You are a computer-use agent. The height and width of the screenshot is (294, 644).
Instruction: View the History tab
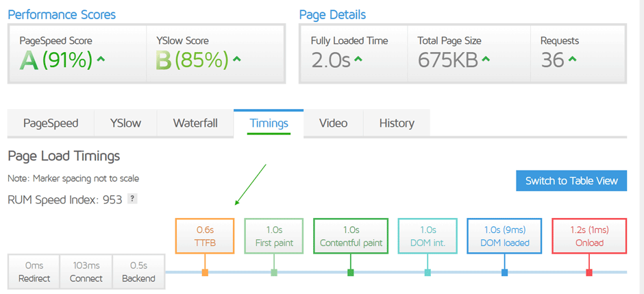pos(397,123)
